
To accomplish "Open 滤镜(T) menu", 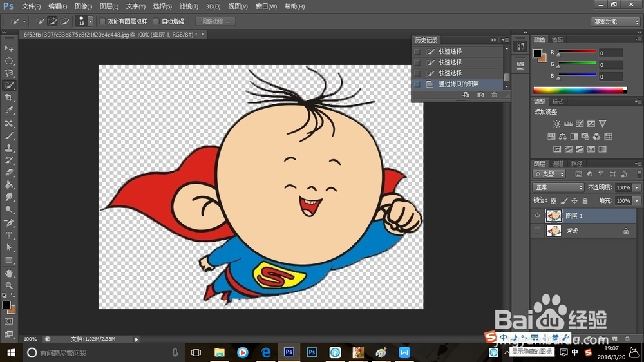I will pyautogui.click(x=189, y=6).
